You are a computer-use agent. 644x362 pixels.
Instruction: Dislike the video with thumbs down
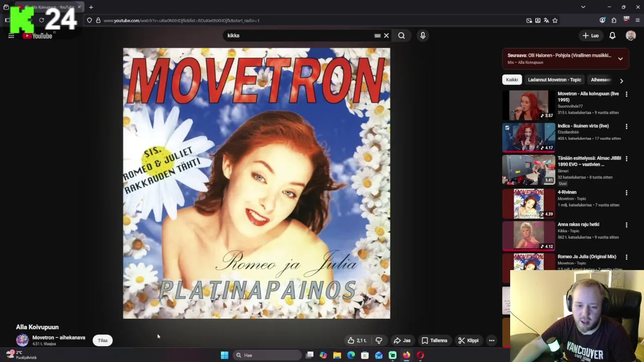[379, 340]
